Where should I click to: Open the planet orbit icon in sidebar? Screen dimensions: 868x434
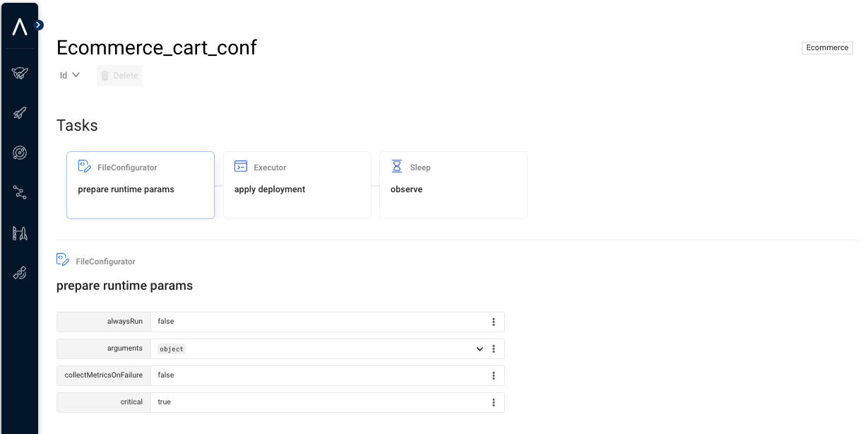pos(20,153)
